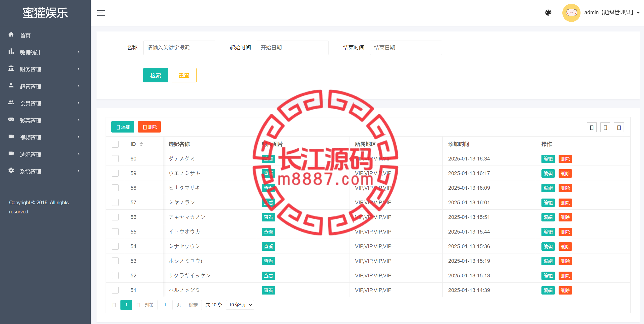Image resolution: width=644 pixels, height=324 pixels.
Task: Check the row with ID 55
Action: click(115, 232)
